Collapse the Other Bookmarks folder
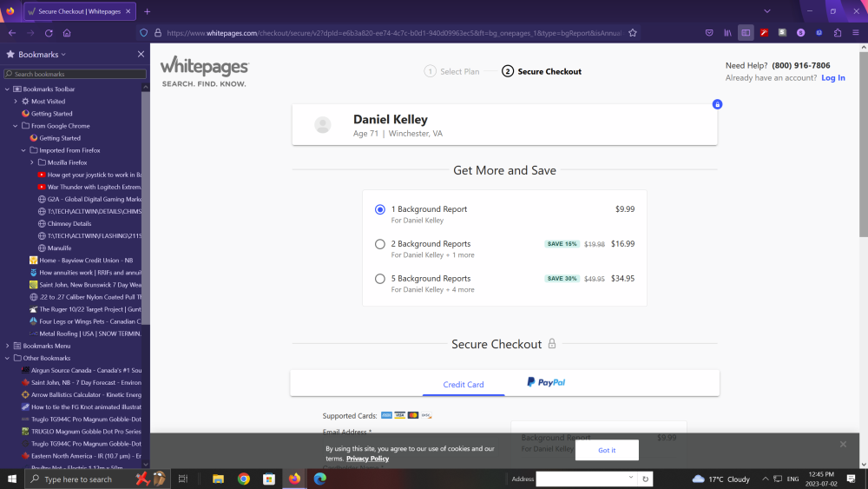868x489 pixels. pos(8,358)
